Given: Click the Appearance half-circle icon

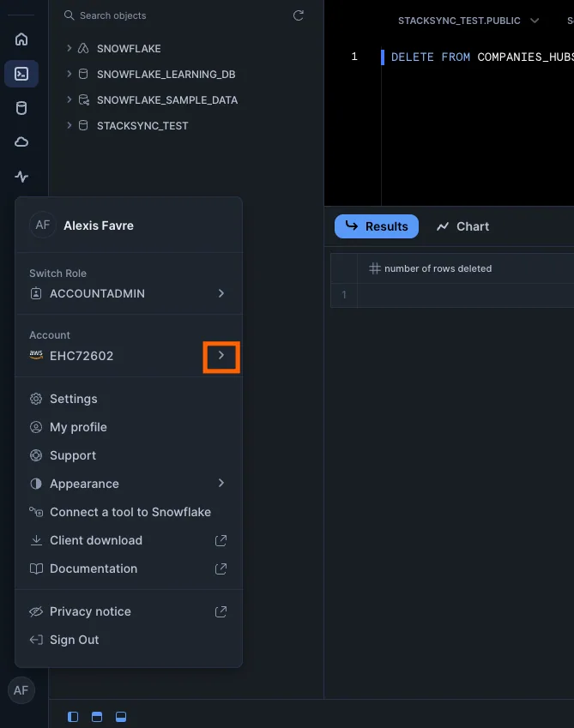Looking at the screenshot, I should tap(36, 484).
